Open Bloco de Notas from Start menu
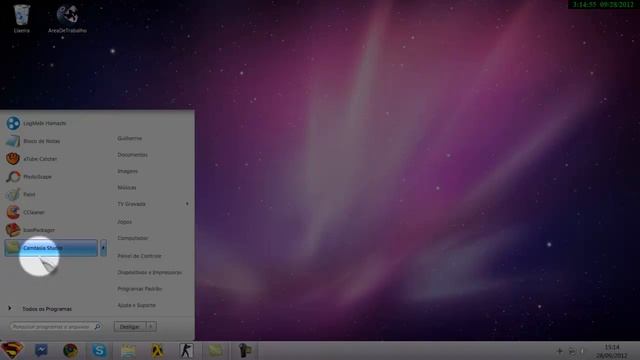640x360 pixels. tap(51, 141)
